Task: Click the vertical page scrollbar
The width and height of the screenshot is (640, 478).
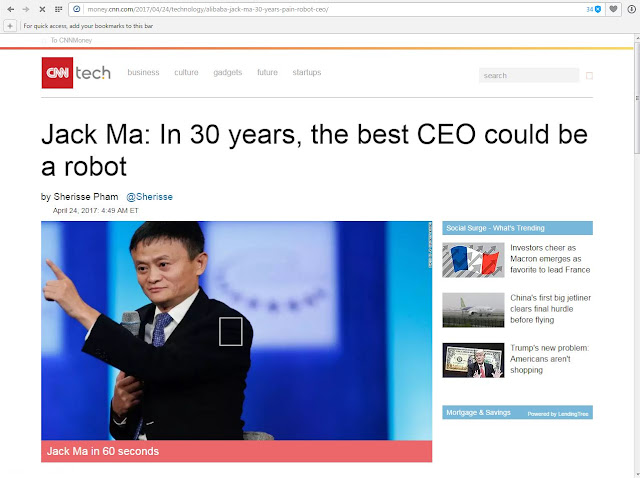Action: [636, 257]
